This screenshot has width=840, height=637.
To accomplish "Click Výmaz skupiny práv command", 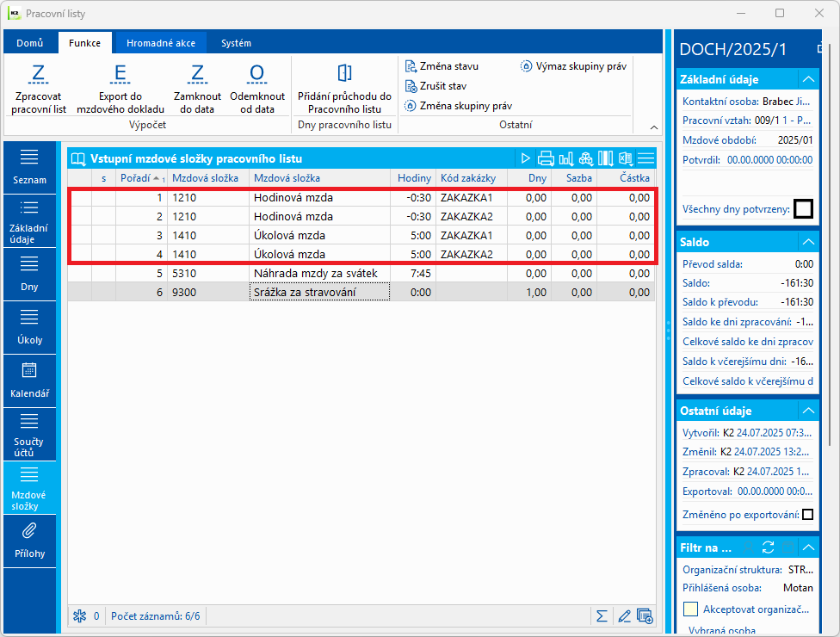I will (573, 66).
